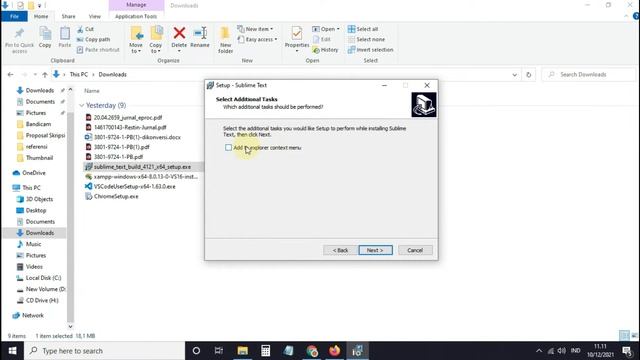Open Local Disk (C:) in navigation pane
This screenshot has height=360, width=640.
[x=43, y=278]
